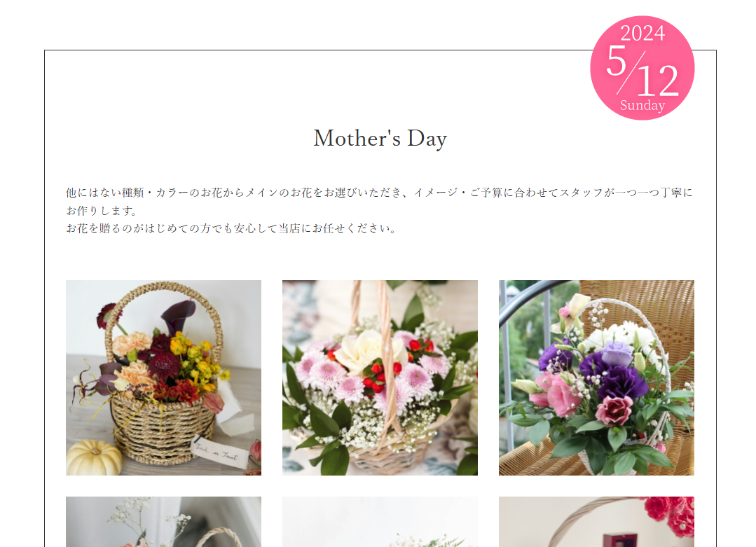Open the purple lisianthus basket photo

click(x=596, y=378)
